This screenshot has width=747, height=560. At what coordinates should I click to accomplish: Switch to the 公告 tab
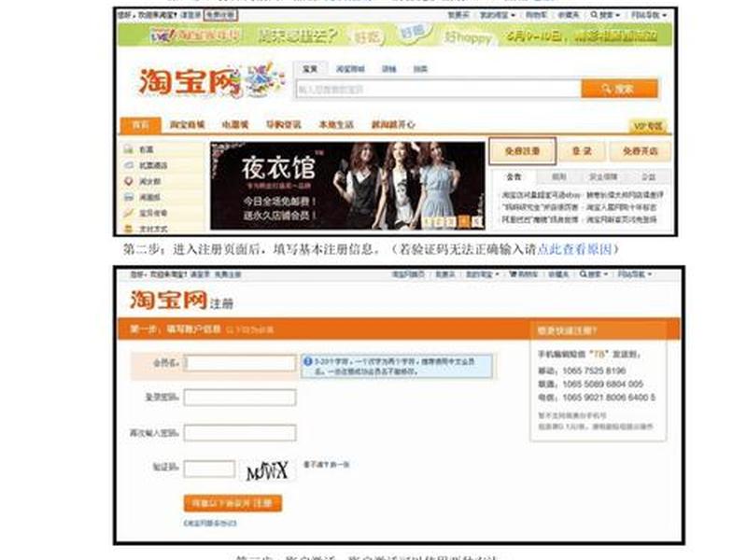[514, 177]
